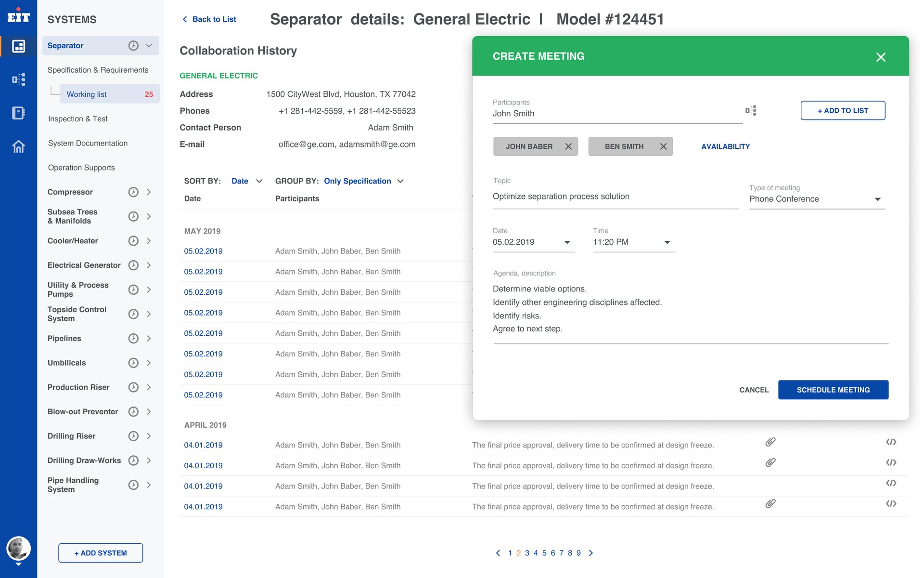Click the Topic input field
The height and width of the screenshot is (578, 924).
[x=616, y=197]
